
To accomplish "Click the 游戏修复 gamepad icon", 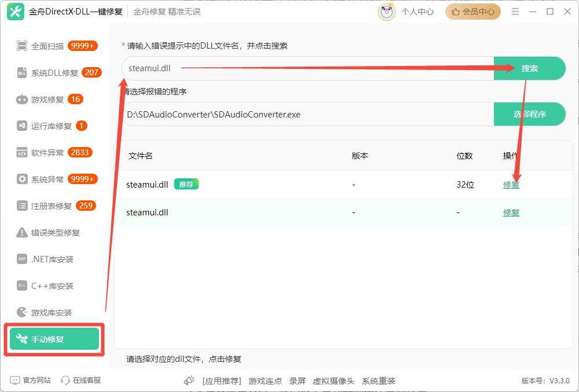I will click(x=22, y=99).
